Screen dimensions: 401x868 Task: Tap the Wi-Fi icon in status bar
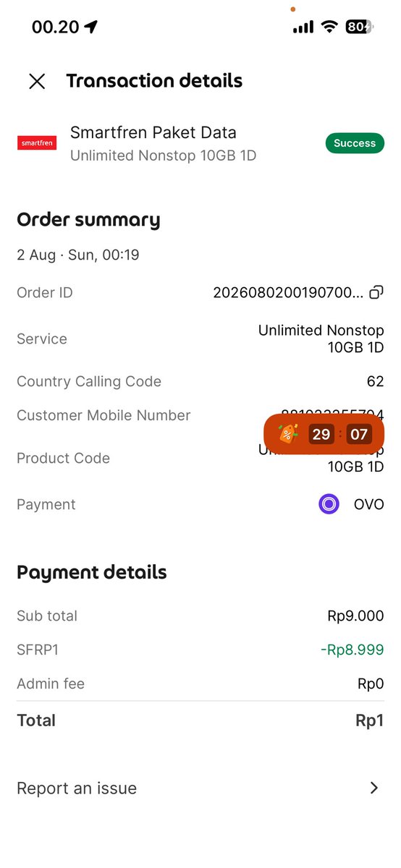330,27
